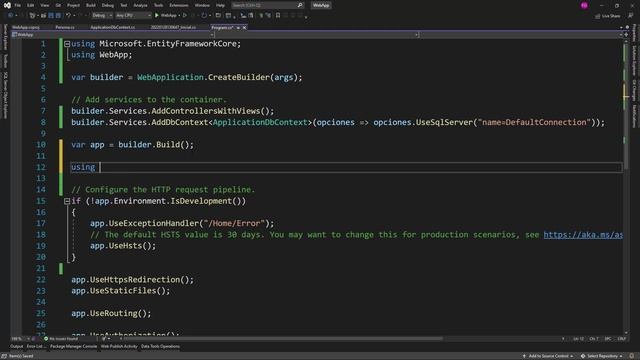Viewport: 640px width, 360px height.
Task: Click the app.UseRouting() line
Action: point(111,313)
